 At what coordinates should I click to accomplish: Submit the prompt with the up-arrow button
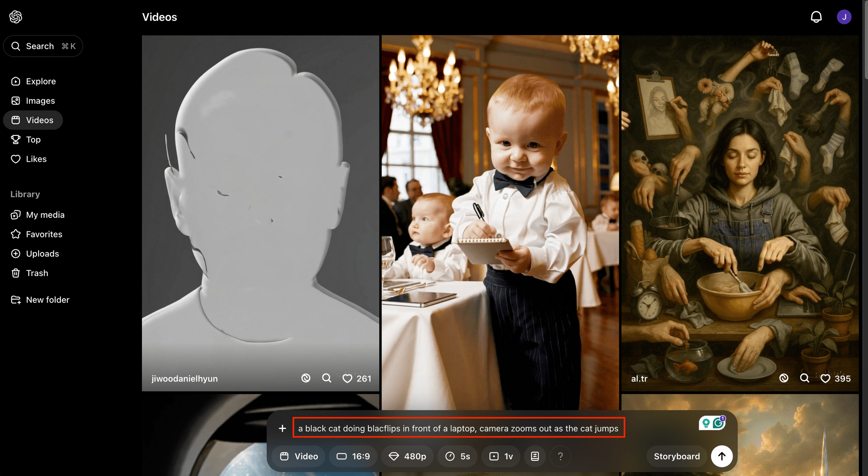[722, 456]
